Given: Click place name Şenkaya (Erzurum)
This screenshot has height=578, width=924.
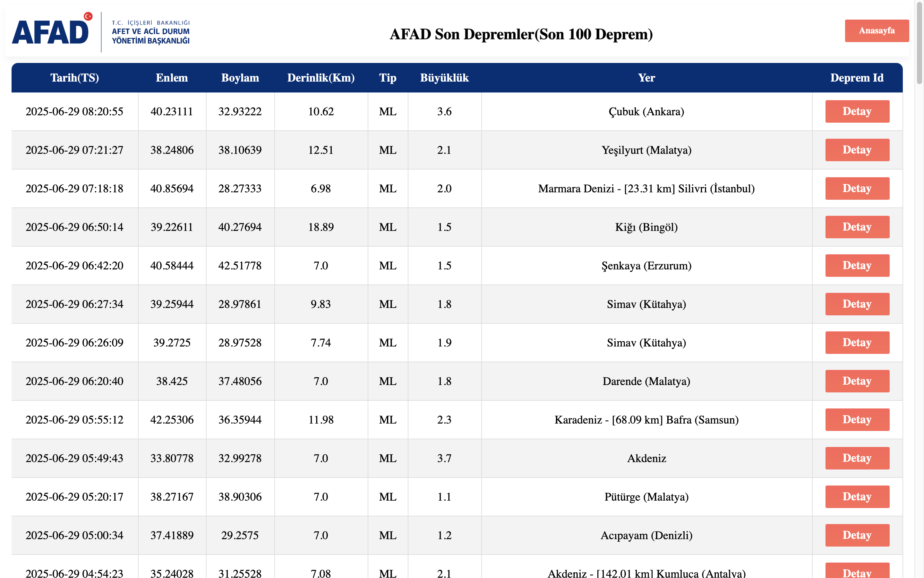Looking at the screenshot, I should [646, 266].
